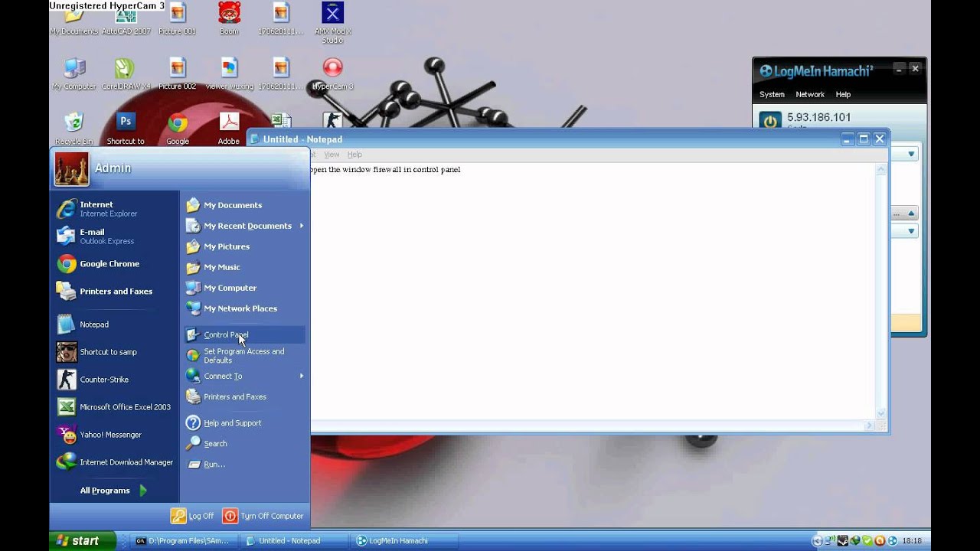Click Hamachi IP address 5.93.186.101
This screenshot has width=980, height=551.
[818, 117]
